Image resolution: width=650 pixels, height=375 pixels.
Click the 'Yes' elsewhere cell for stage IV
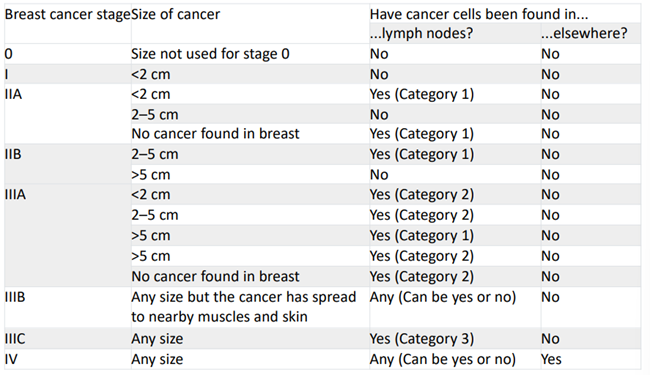[x=551, y=359]
